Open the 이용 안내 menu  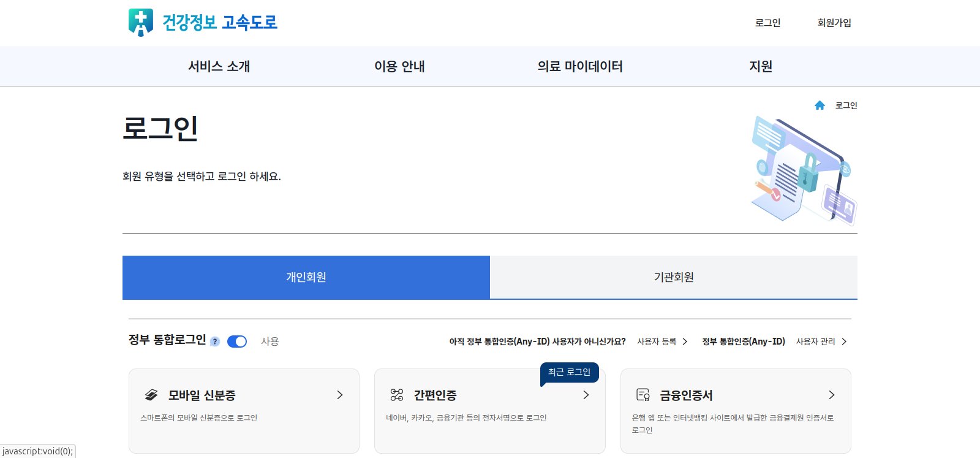point(399,66)
